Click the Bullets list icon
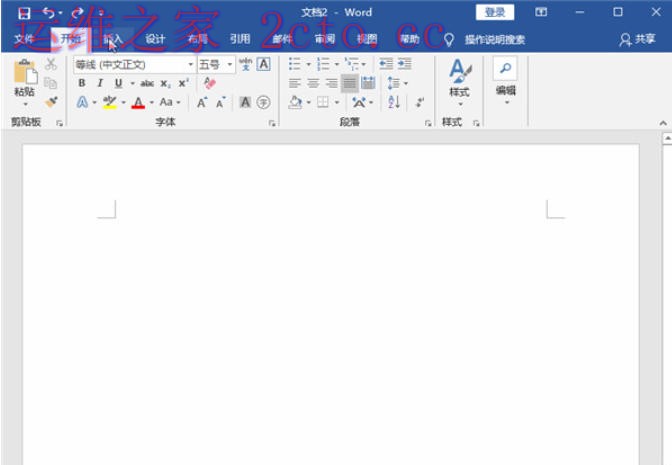 tap(294, 64)
